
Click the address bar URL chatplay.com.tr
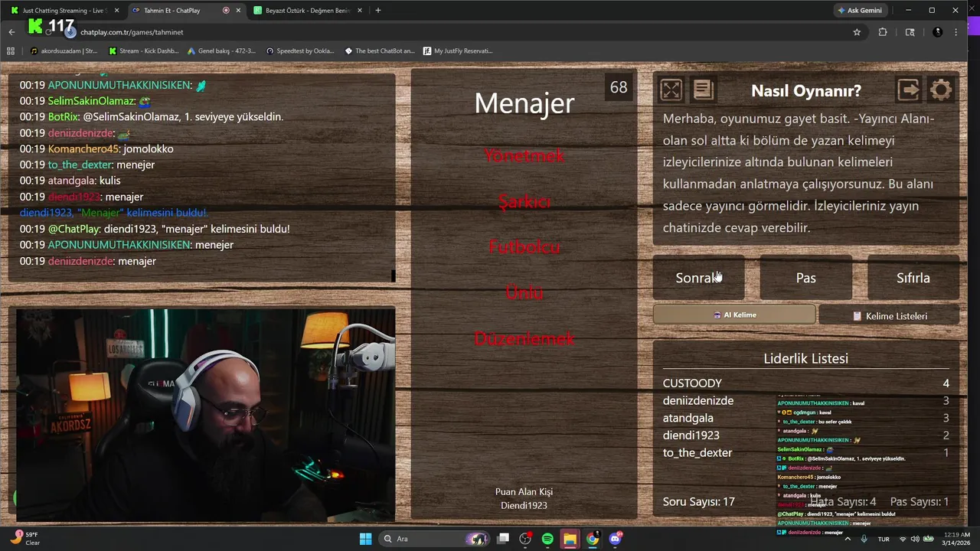[x=132, y=32]
